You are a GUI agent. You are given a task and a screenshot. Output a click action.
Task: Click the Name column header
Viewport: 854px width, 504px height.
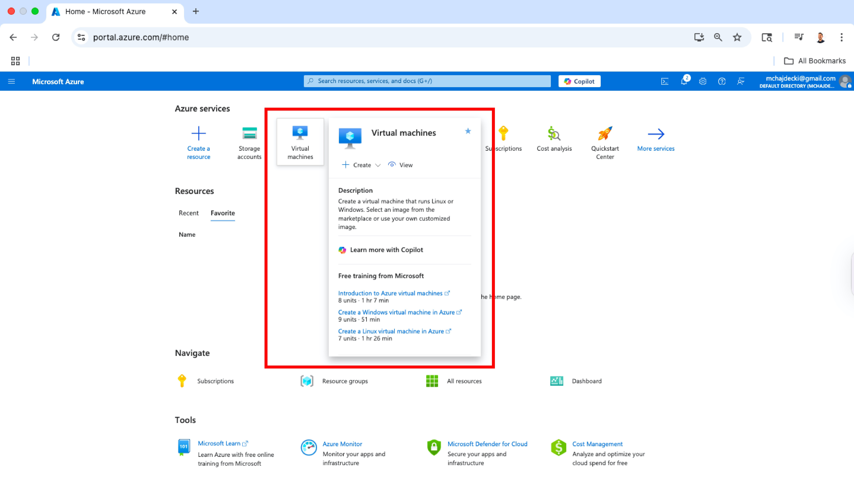[x=187, y=235]
